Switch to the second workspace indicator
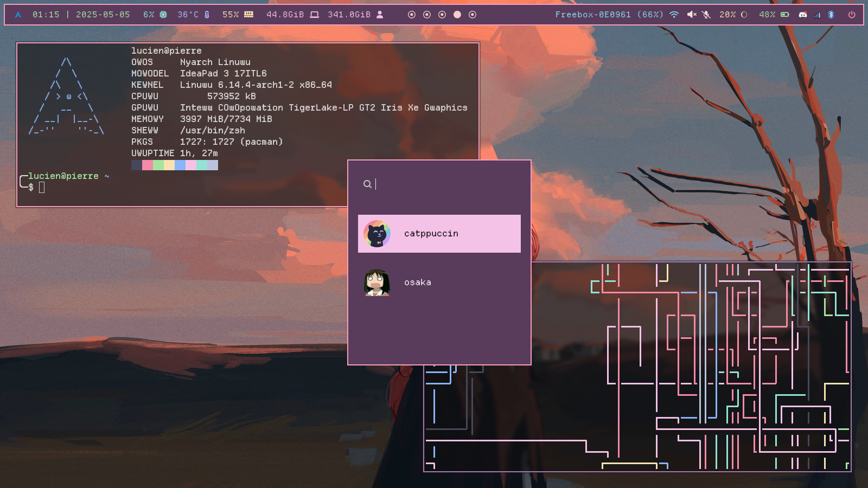Screen dimensions: 868x488 tap(427, 15)
